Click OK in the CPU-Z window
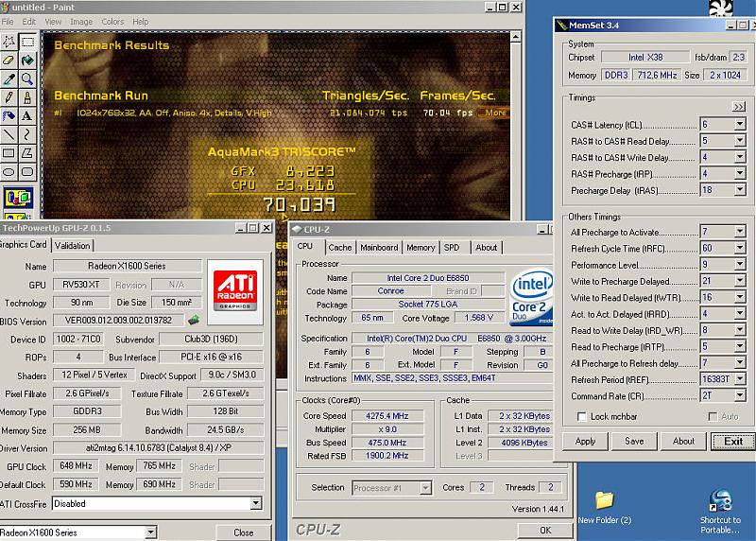Image resolution: width=756 pixels, height=541 pixels. 545,531
